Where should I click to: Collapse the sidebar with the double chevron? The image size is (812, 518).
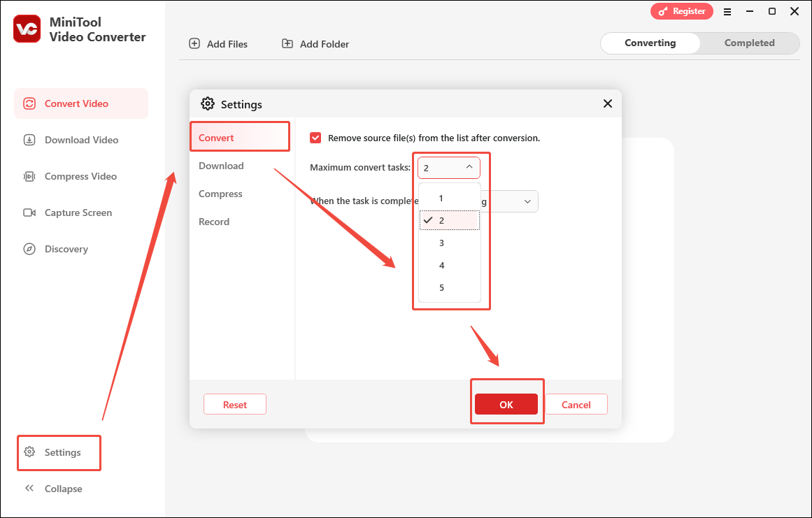point(29,488)
